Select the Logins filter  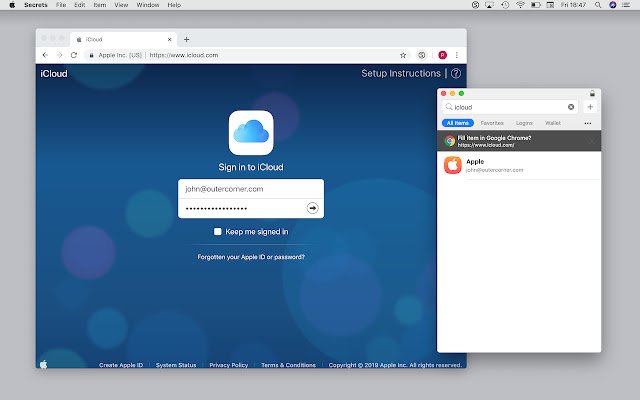(524, 123)
